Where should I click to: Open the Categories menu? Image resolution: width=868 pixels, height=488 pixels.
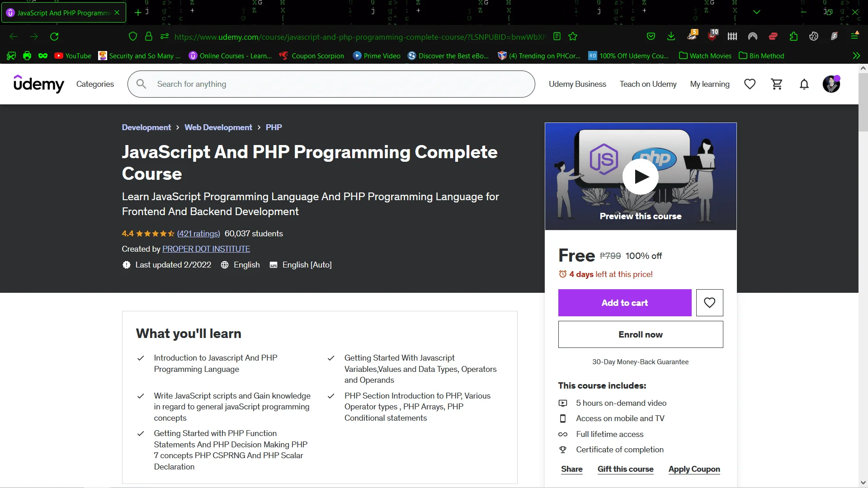[95, 84]
